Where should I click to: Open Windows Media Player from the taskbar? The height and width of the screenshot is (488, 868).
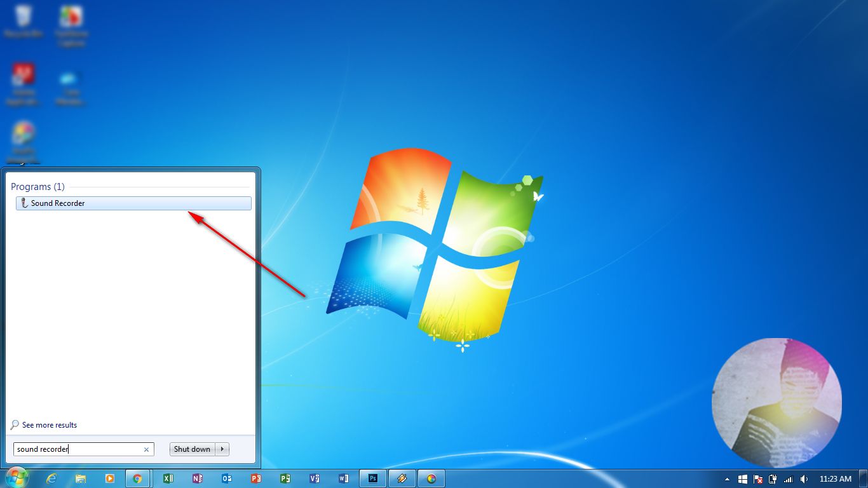pos(110,478)
